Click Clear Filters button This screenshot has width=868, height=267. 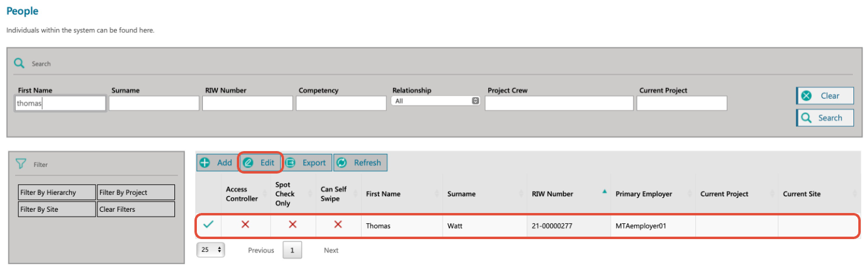[x=136, y=209]
